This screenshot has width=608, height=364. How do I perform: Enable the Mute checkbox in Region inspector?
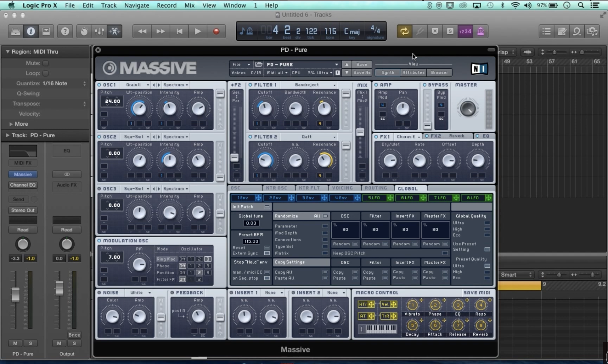click(x=46, y=63)
